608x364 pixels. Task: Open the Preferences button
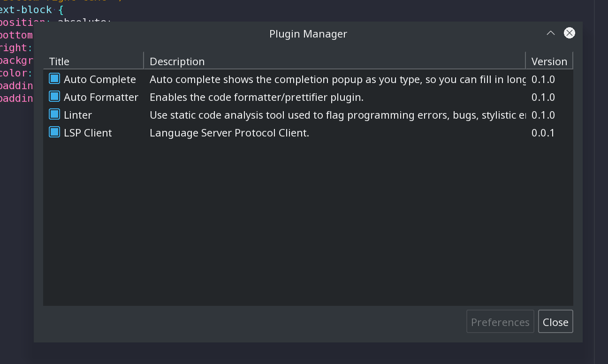click(x=500, y=322)
